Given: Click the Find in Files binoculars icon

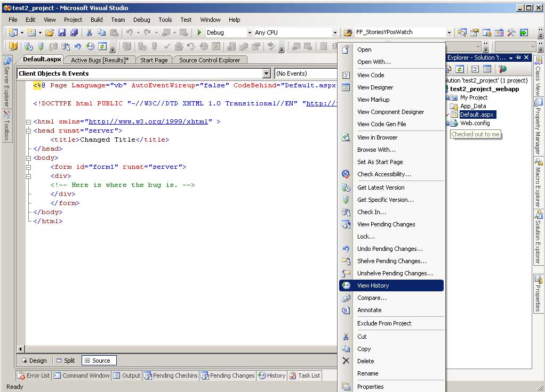Looking at the screenshot, I should coord(348,32).
